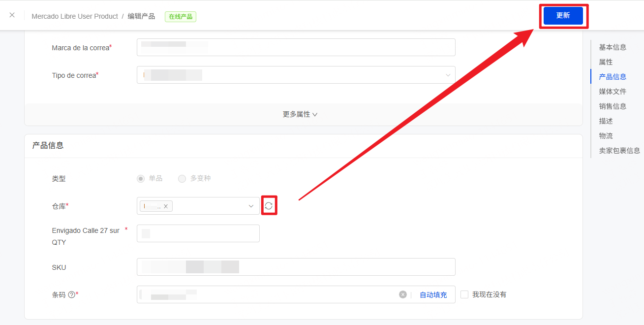Select the 多变种 radio button
Image resolution: width=644 pixels, height=325 pixels.
pyautogui.click(x=182, y=179)
